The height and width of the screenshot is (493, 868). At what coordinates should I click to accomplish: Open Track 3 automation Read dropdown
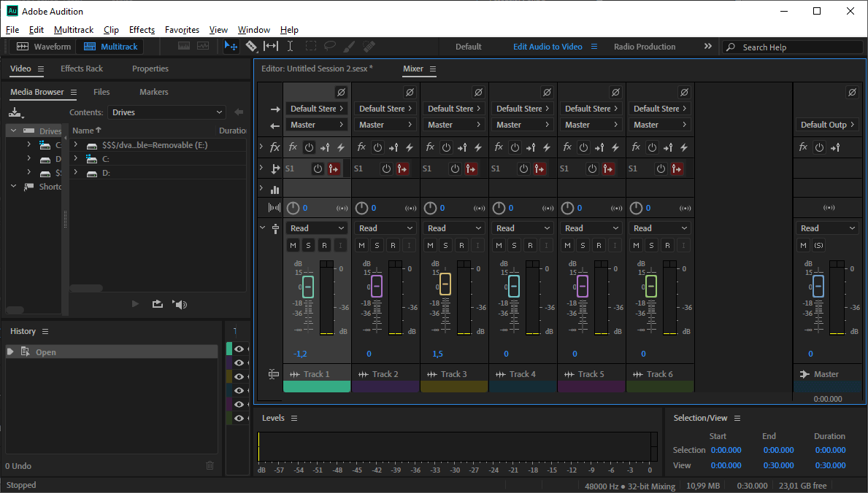tap(454, 228)
